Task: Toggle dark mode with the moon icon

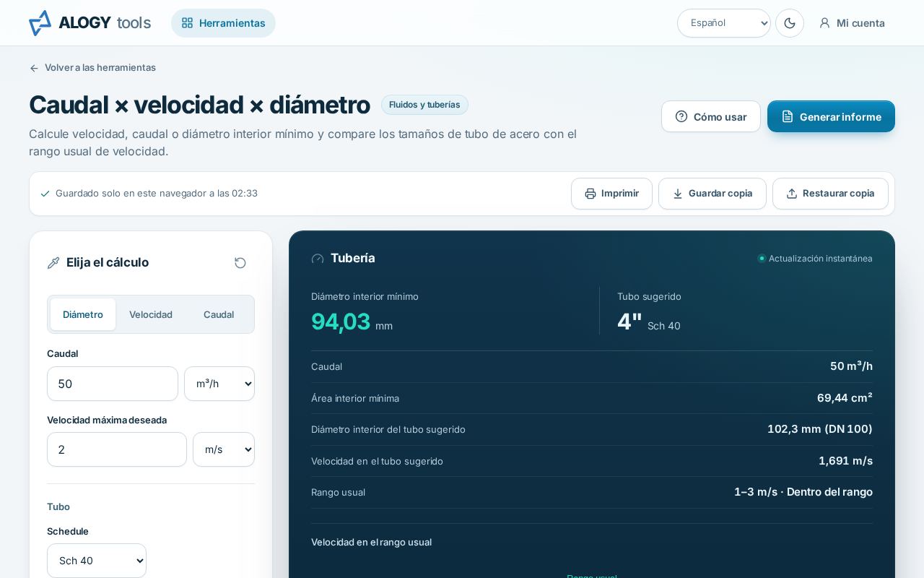Action: pos(790,23)
